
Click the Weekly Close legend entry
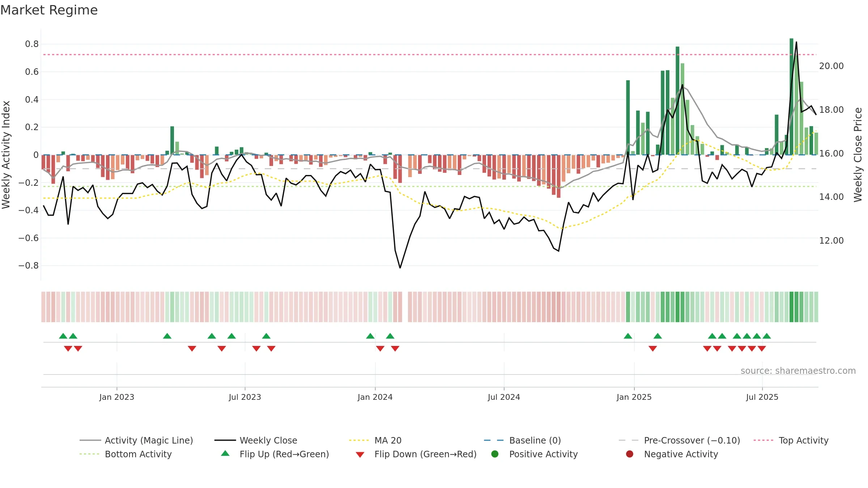(x=256, y=440)
